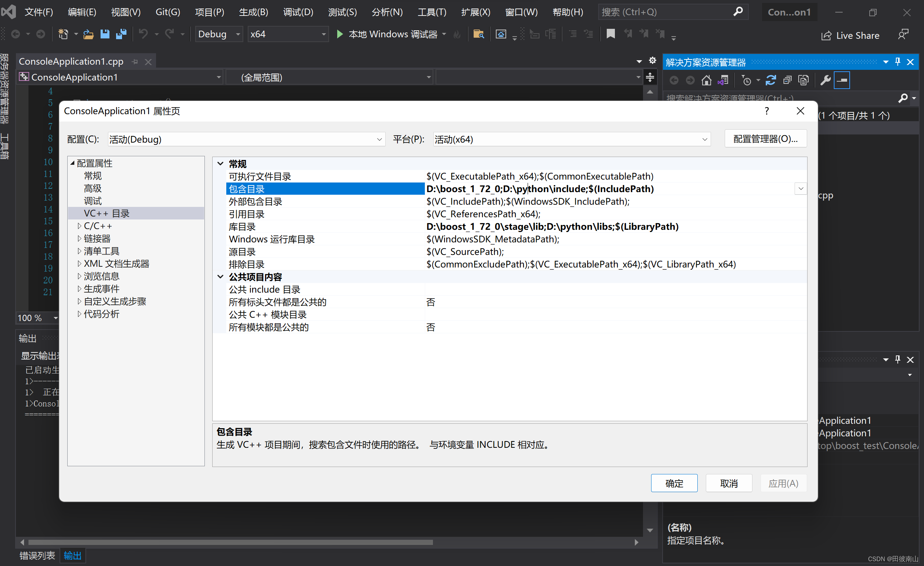Image resolution: width=924 pixels, height=566 pixels.
Task: Click the split editor icon above scrollbar
Action: point(650,78)
